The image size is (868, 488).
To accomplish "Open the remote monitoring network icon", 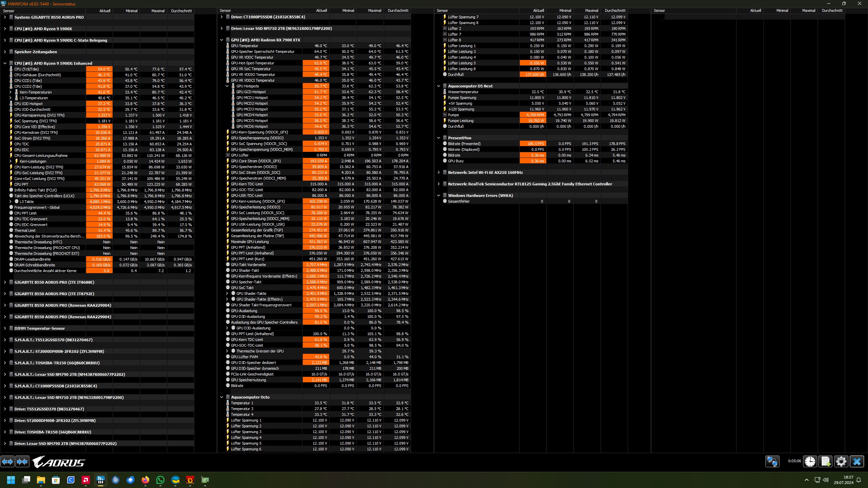I will (x=772, y=462).
